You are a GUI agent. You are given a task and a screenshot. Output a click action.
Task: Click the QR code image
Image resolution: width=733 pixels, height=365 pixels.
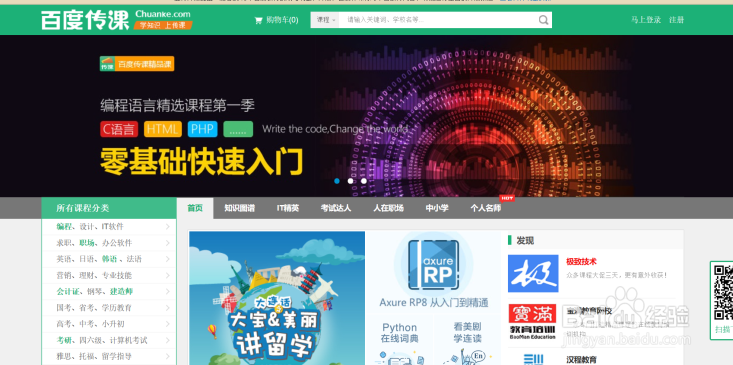click(723, 292)
